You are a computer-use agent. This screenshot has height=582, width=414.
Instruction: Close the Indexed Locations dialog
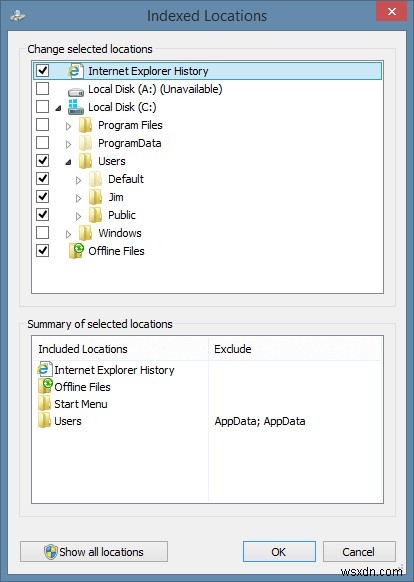(x=391, y=12)
